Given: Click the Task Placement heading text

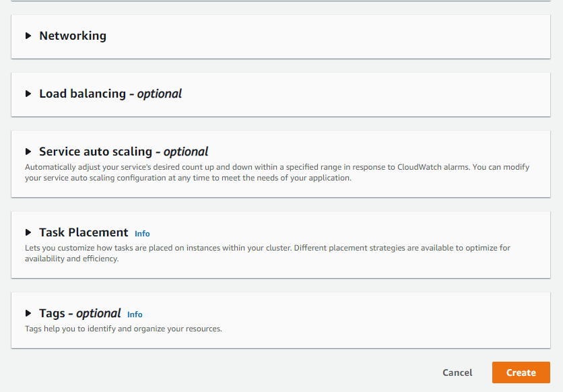Looking at the screenshot, I should click(x=84, y=232).
